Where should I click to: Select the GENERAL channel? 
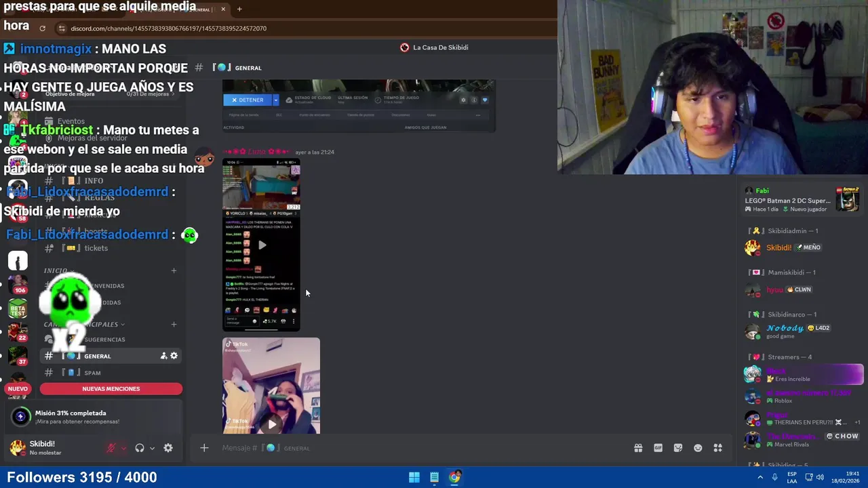click(x=111, y=356)
